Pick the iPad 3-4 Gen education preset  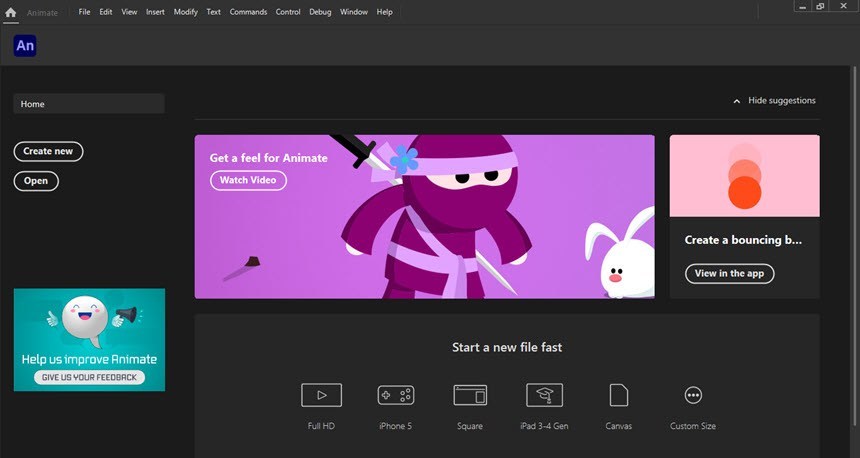544,395
